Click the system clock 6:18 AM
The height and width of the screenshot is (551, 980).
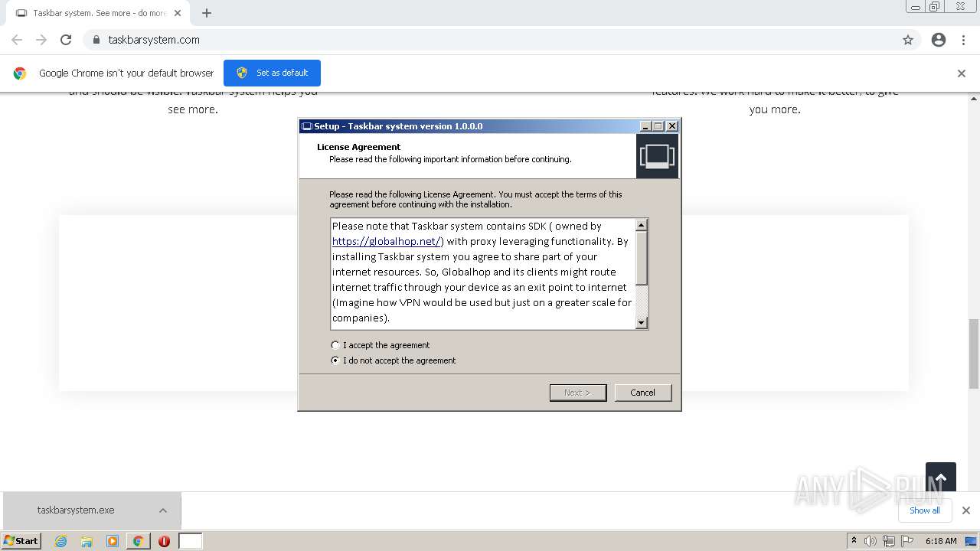pos(941,541)
